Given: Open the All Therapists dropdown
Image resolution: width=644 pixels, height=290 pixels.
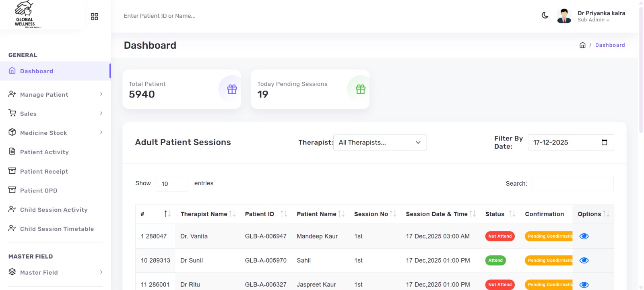Looking at the screenshot, I should point(380,143).
